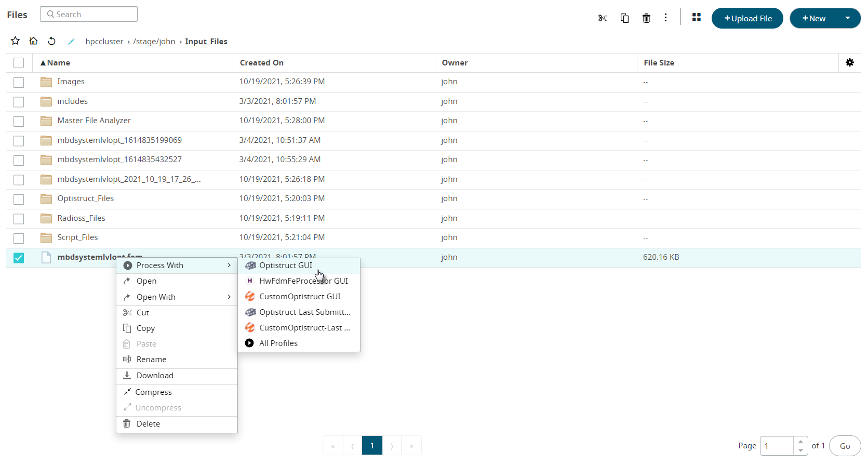Click the CustomOptistruct GUI icon

(250, 297)
